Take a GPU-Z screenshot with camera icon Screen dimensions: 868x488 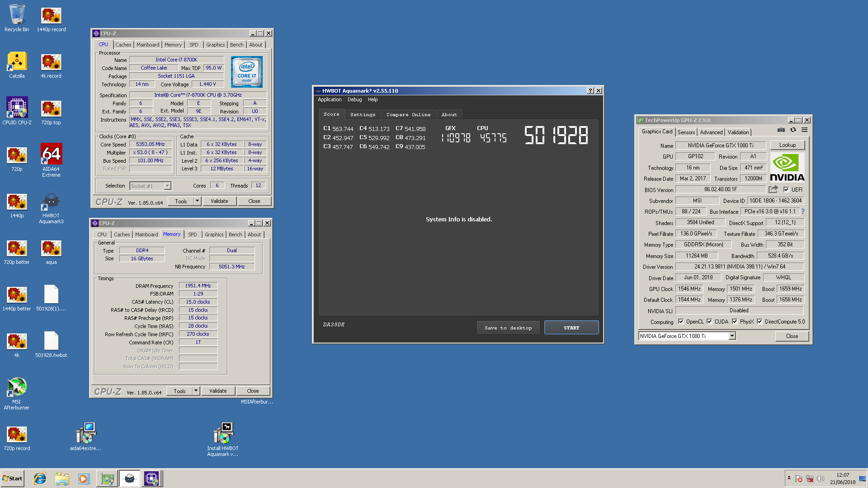(781, 130)
